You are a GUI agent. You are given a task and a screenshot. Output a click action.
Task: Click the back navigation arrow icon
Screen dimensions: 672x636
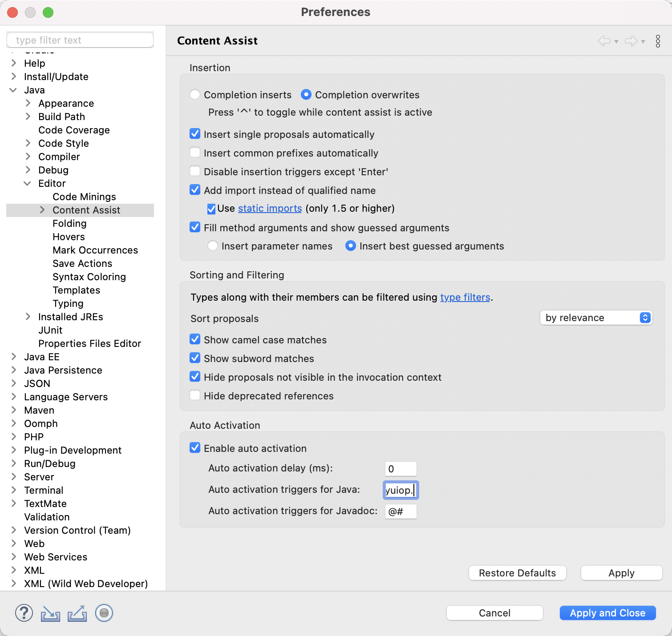tap(604, 41)
